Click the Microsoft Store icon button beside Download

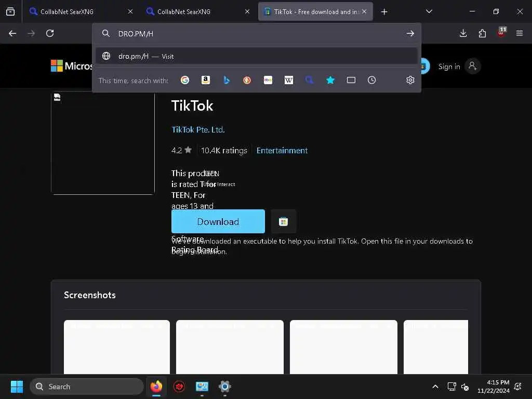pos(283,221)
